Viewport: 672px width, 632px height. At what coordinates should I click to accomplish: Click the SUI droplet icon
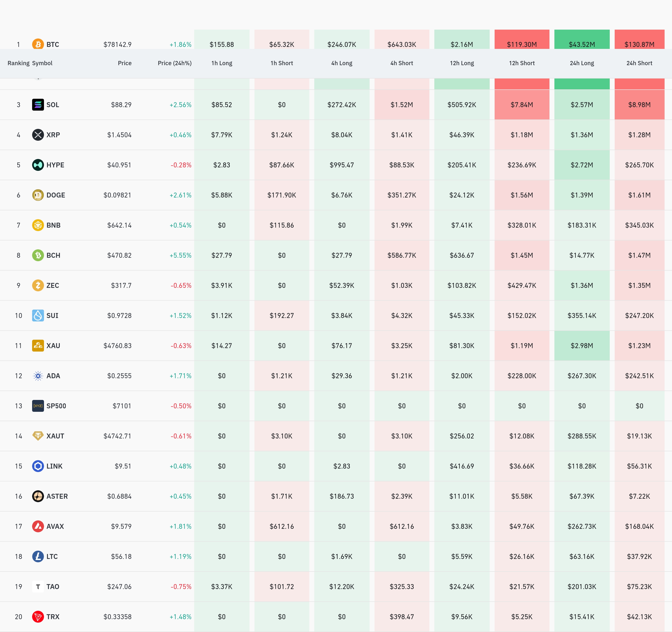pos(38,316)
